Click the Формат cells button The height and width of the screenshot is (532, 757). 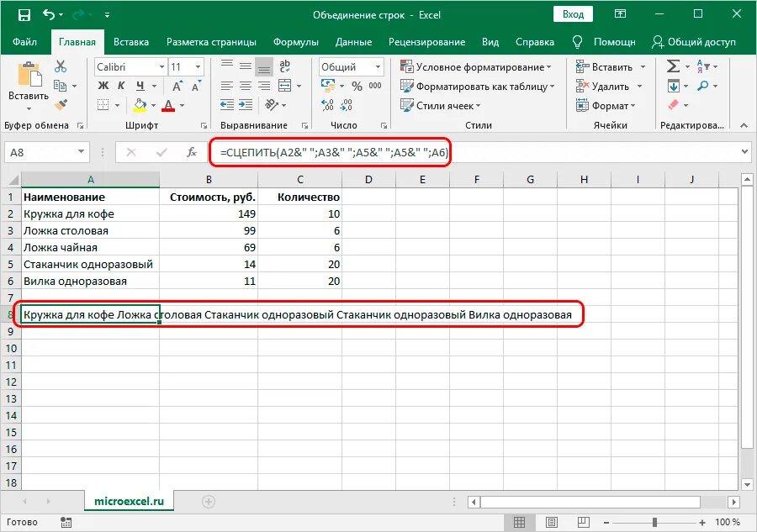606,106
